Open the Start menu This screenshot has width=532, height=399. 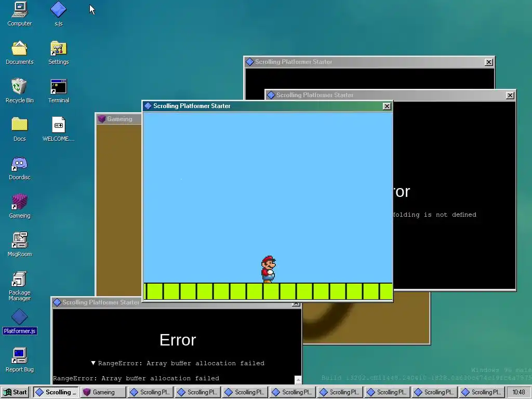point(16,392)
